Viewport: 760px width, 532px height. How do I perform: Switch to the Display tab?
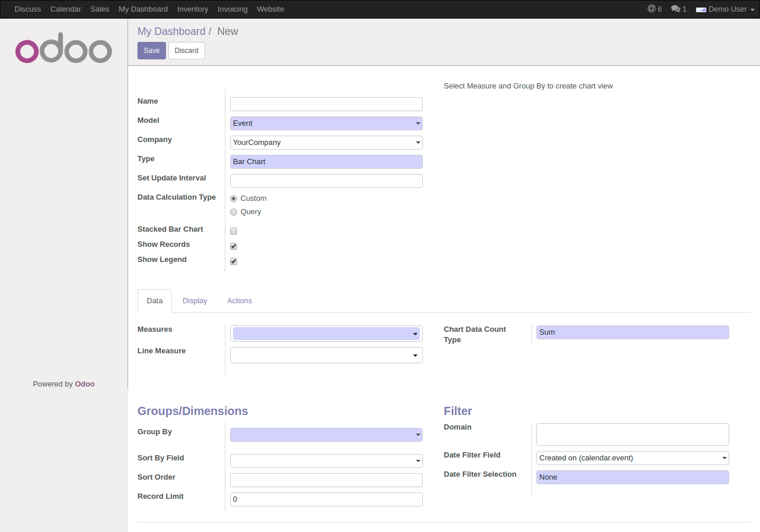[x=195, y=301]
